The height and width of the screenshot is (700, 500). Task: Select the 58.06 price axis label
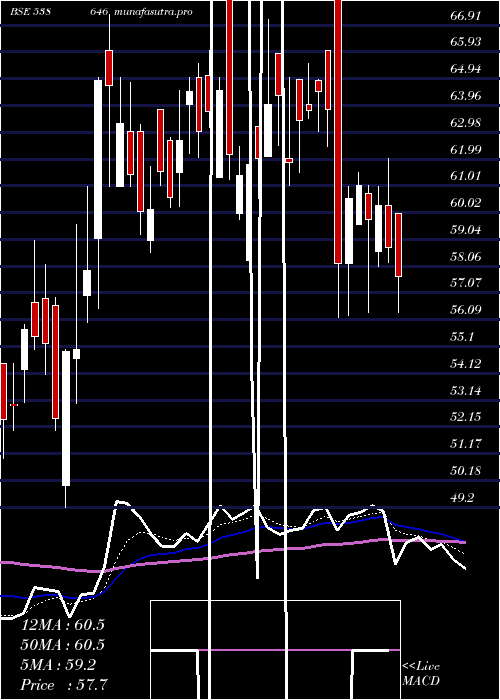(466, 256)
